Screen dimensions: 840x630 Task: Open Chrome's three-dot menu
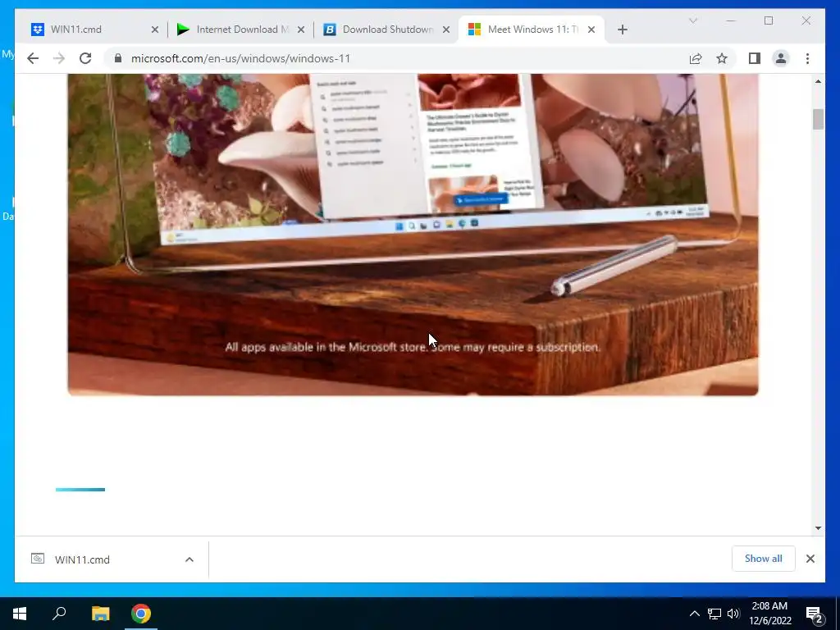click(x=807, y=58)
